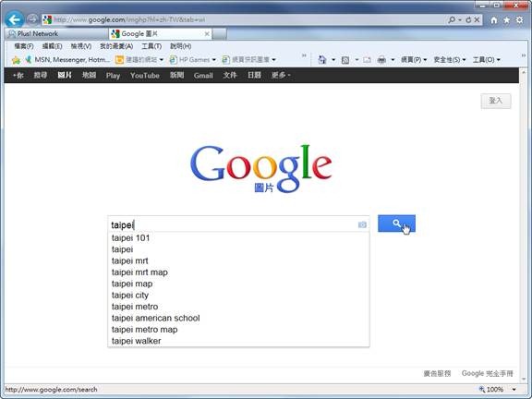The width and height of the screenshot is (532, 399).
Task: Open YouTube in the Google black bar
Action: click(x=145, y=76)
